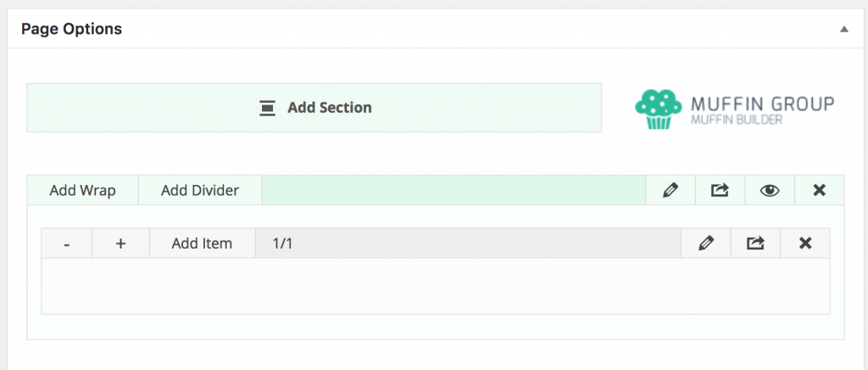Click the Muffin Group cupcake logo
The image size is (868, 370).
pos(658,109)
